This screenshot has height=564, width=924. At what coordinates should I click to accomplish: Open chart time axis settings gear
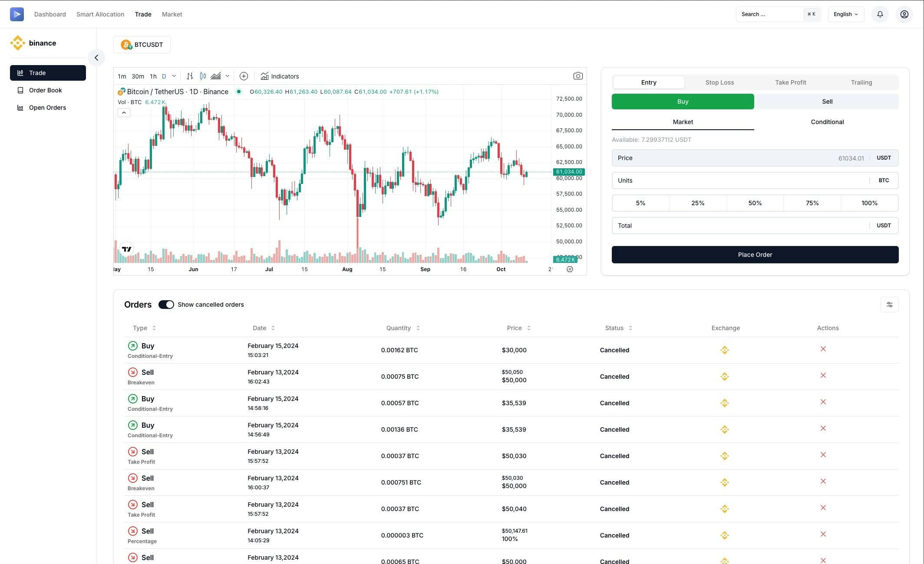click(570, 269)
